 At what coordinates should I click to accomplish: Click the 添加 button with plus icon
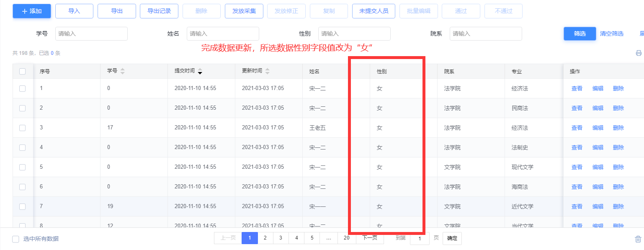pyautogui.click(x=32, y=11)
